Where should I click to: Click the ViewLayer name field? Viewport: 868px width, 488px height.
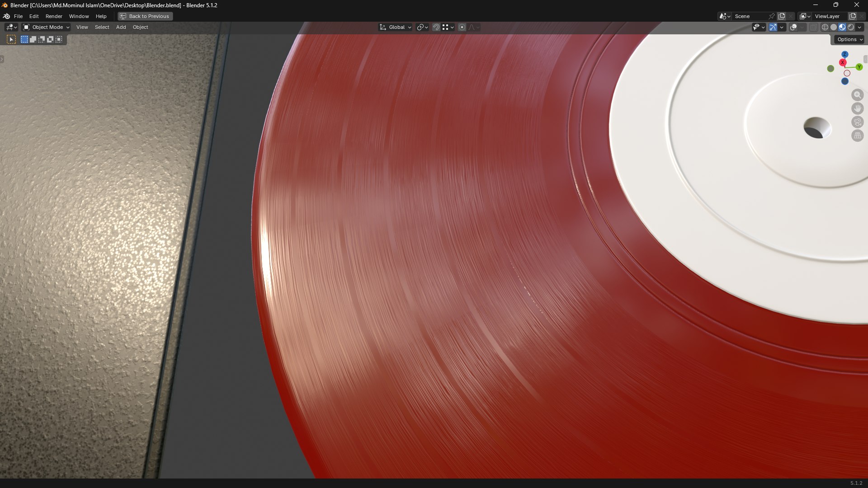830,16
